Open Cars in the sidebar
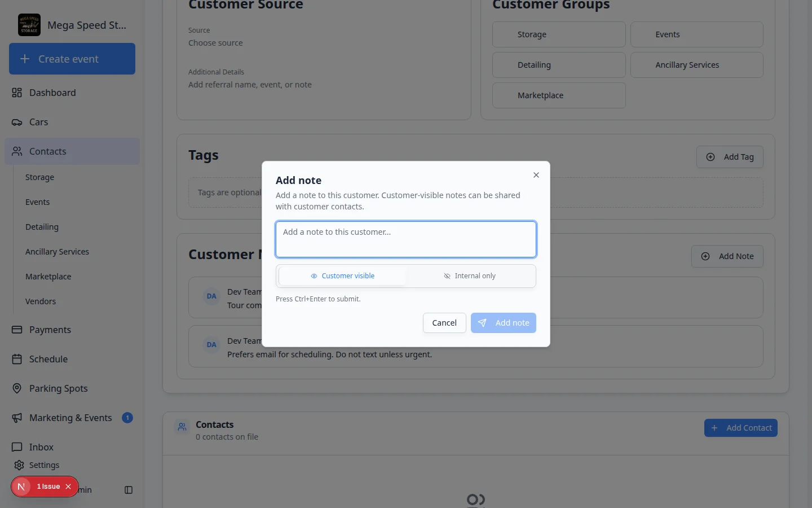812x508 pixels. coord(72,122)
